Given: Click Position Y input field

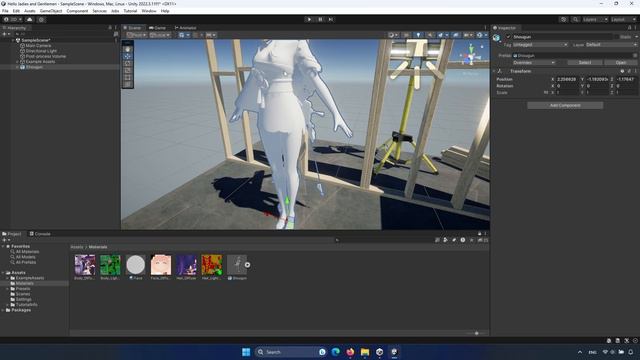Looking at the screenshot, I should [597, 79].
